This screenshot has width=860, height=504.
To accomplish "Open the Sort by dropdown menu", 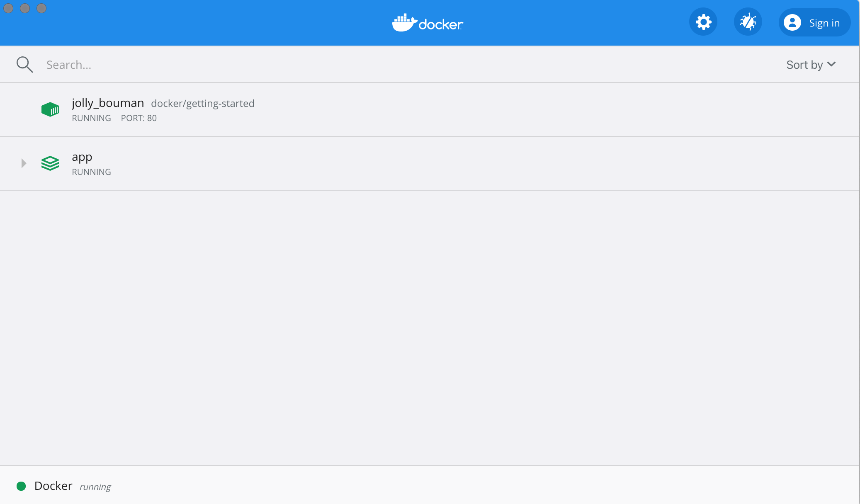I will pos(811,64).
